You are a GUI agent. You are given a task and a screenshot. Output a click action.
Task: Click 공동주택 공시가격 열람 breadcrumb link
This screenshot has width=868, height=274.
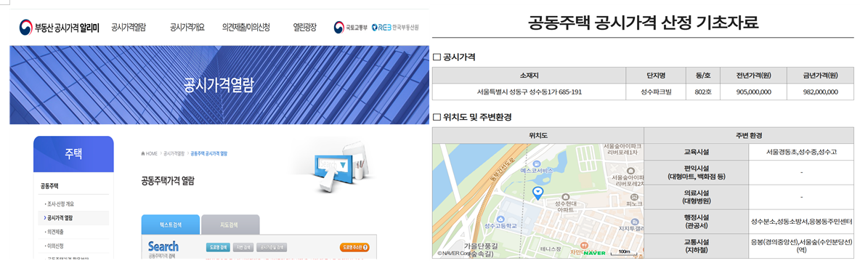click(208, 153)
